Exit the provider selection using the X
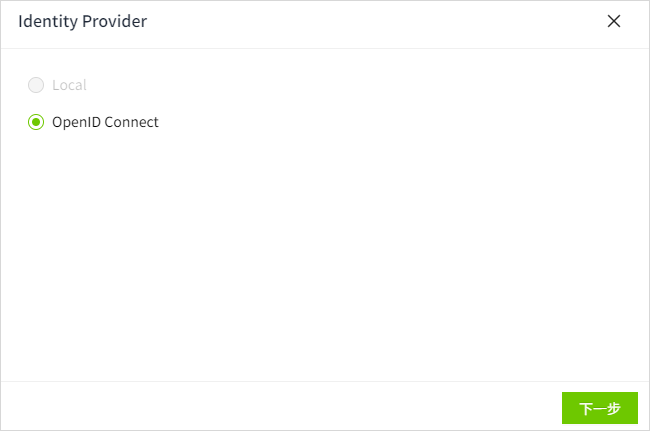This screenshot has width=650, height=431. 614,22
